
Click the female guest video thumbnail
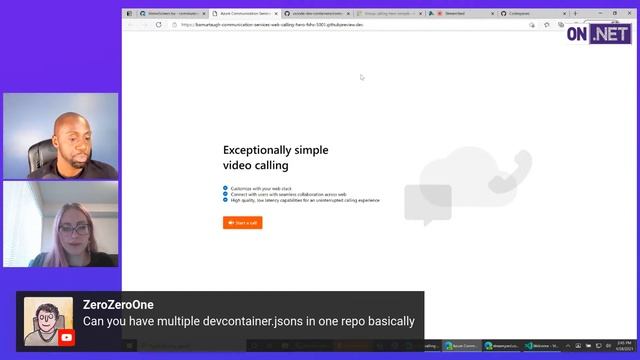point(60,224)
